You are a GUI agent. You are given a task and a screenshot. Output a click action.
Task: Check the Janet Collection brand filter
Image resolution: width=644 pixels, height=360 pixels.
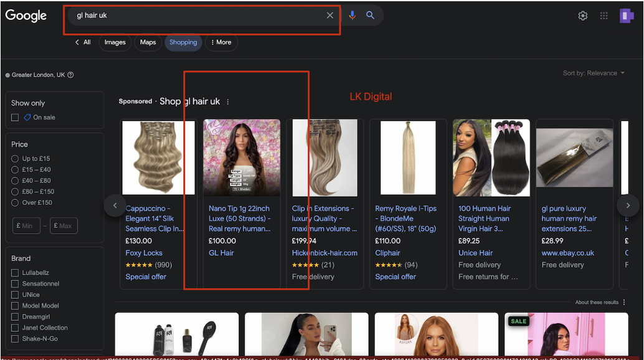point(15,328)
